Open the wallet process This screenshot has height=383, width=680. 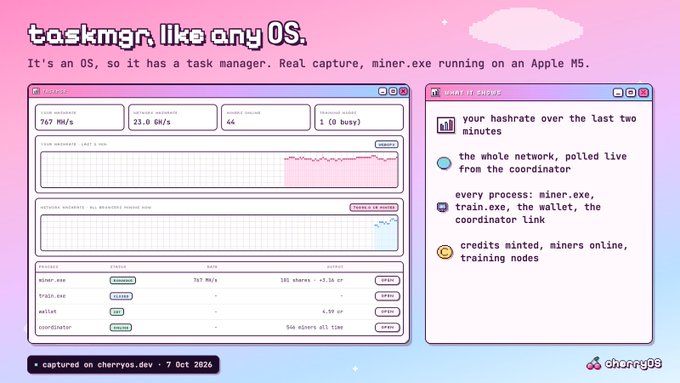(x=387, y=311)
